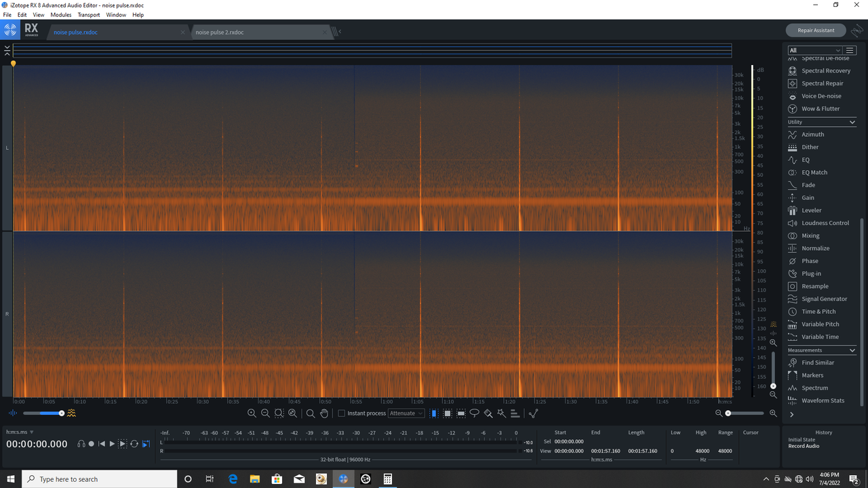Screen dimensions: 868x488
Task: Enable loop playback
Action: [134, 444]
